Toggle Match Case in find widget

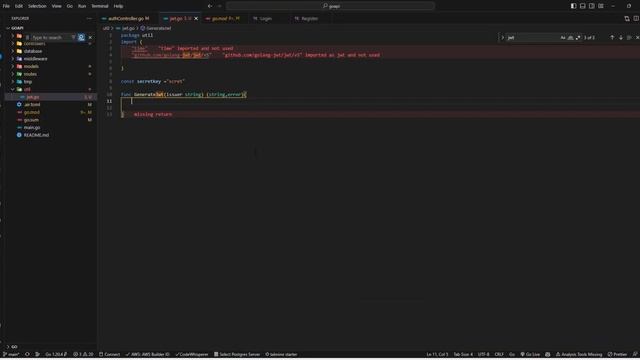coord(563,38)
